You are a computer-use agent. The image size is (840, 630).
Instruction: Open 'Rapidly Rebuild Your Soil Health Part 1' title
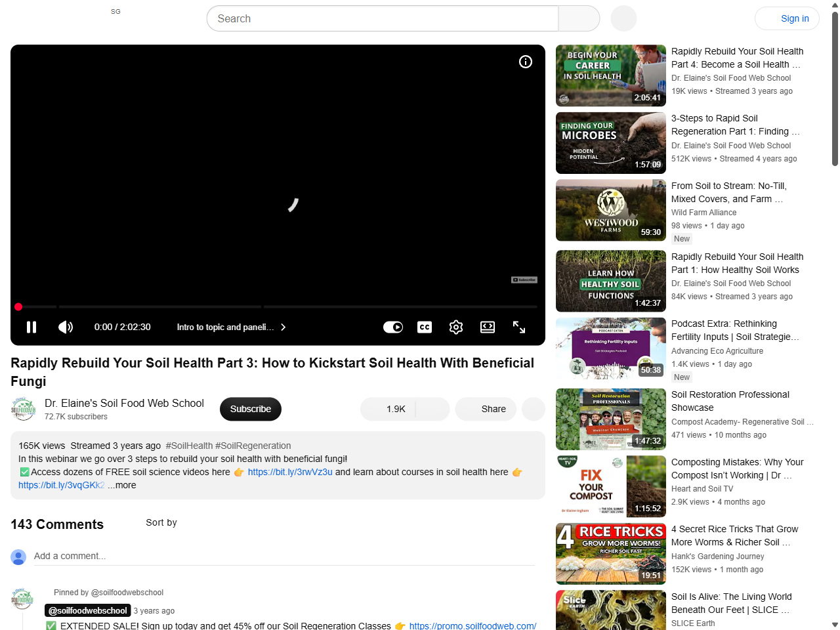click(x=737, y=263)
